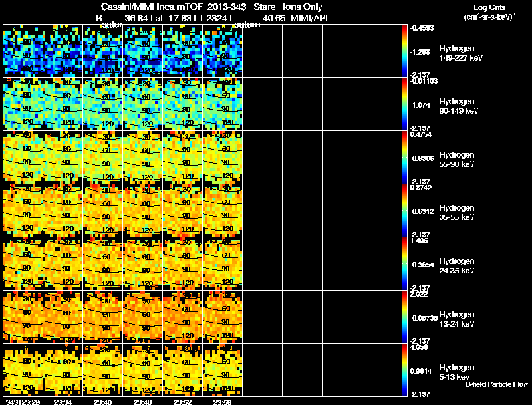Click the colorbar value 0.6312
The image size is (532, 405).
coord(423,211)
